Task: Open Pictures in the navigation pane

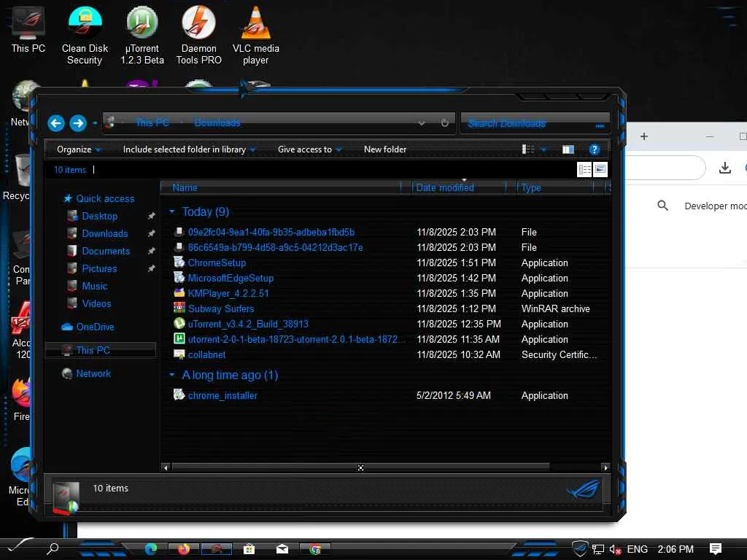Action: 99,268
